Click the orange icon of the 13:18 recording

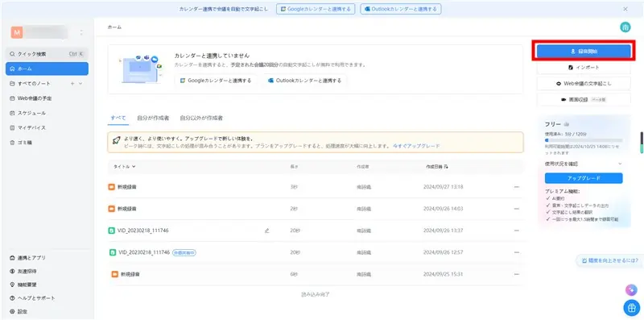111,187
